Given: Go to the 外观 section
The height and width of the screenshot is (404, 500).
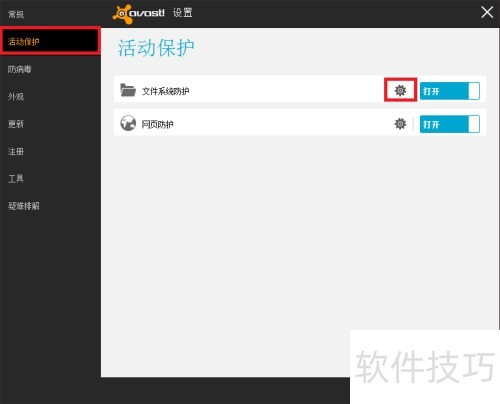Looking at the screenshot, I should coord(16,96).
